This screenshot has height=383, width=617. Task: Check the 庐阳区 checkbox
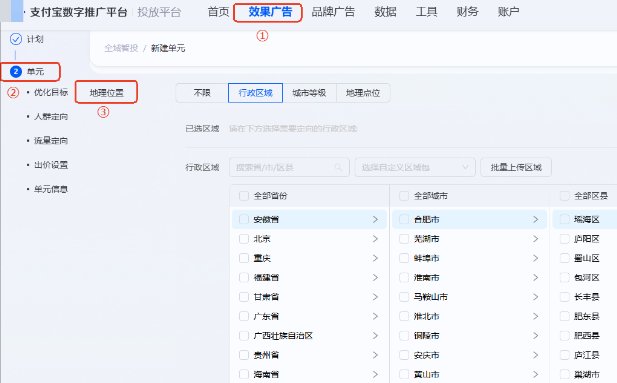tap(565, 239)
